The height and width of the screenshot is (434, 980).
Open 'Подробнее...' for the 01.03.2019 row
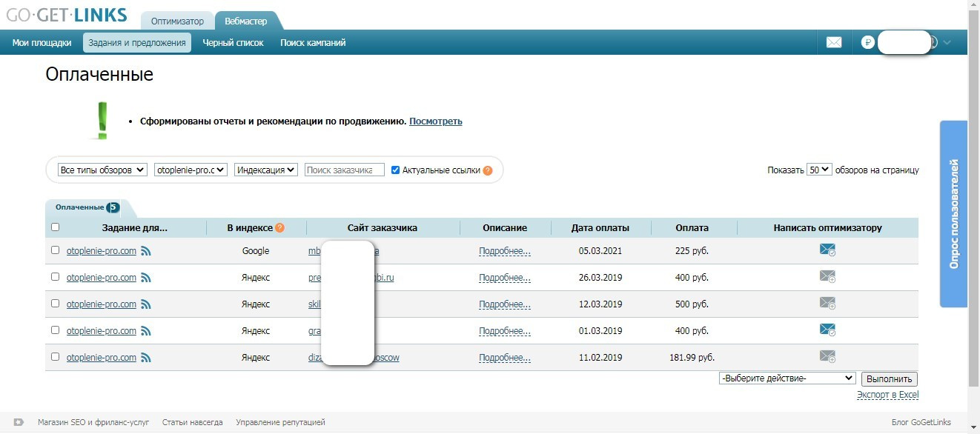(505, 331)
